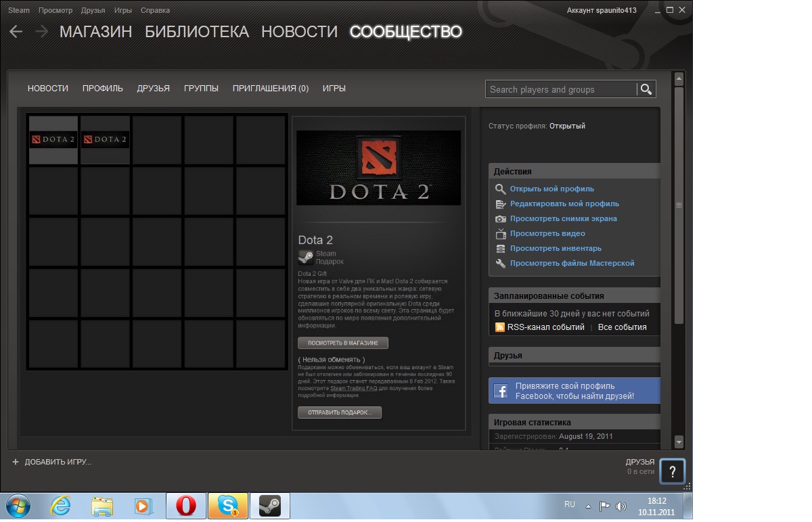This screenshot has height=522, width=812.
Task: Open RSS-канал событий link
Action: tap(546, 327)
